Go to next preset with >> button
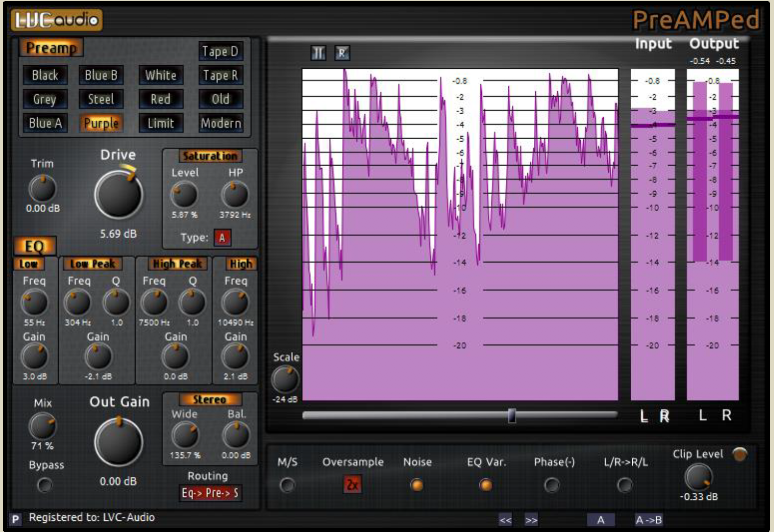This screenshot has height=532, width=774. point(531,520)
